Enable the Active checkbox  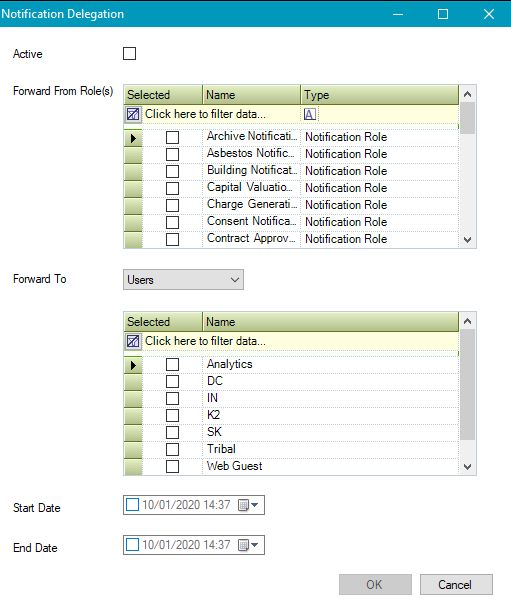point(130,54)
